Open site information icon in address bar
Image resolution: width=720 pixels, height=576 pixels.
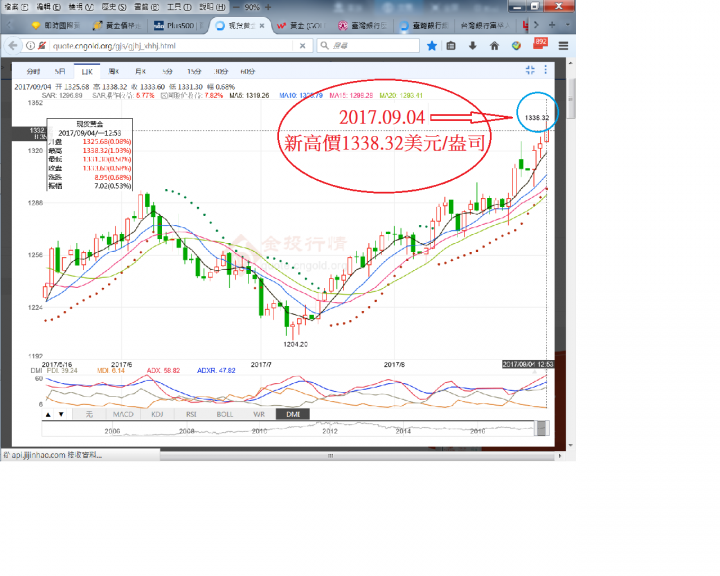(x=30, y=45)
